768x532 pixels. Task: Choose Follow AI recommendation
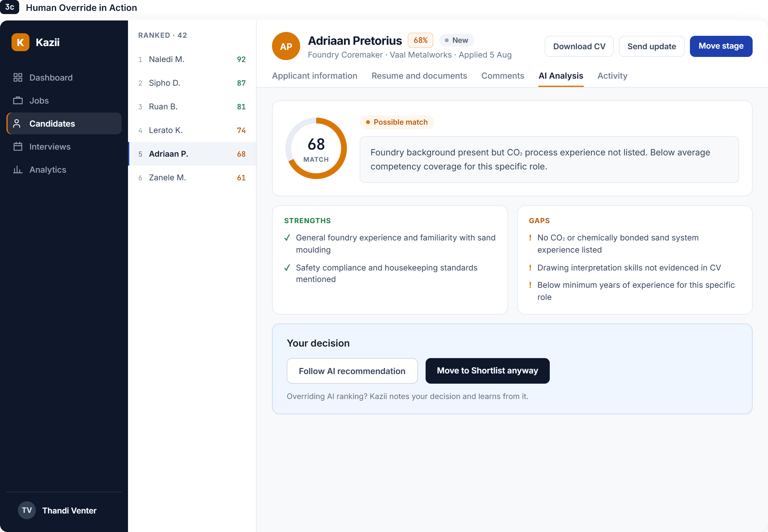coord(352,371)
